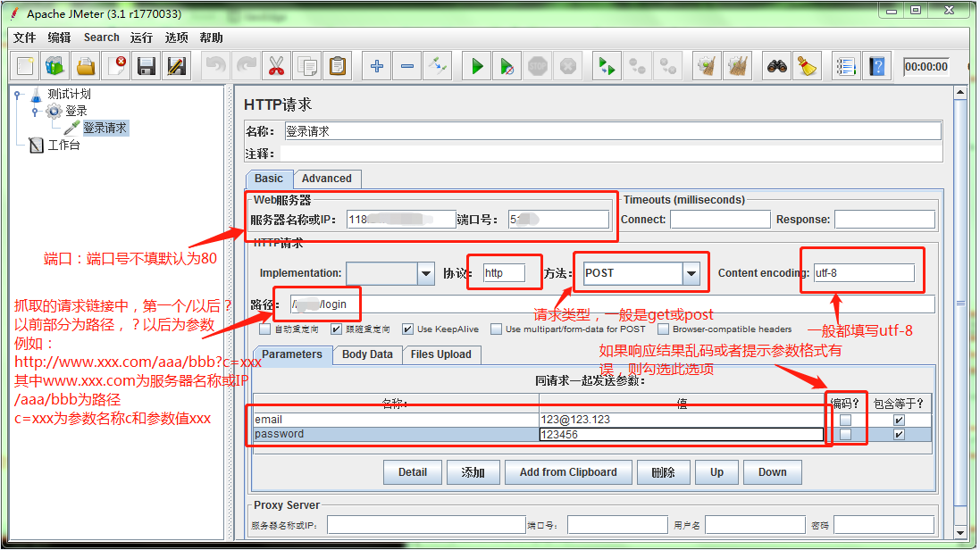This screenshot has width=980, height=550.
Task: Click the New test plan icon
Action: [26, 66]
